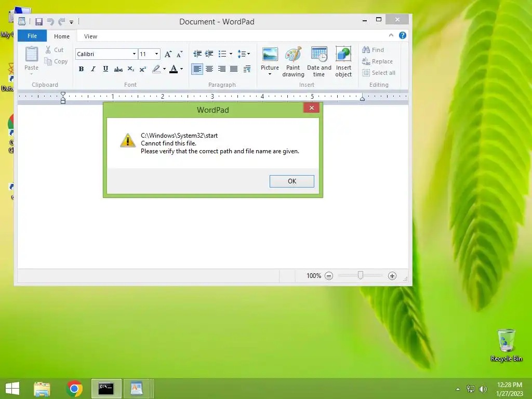Open the bullet list style dropdown

click(231, 54)
